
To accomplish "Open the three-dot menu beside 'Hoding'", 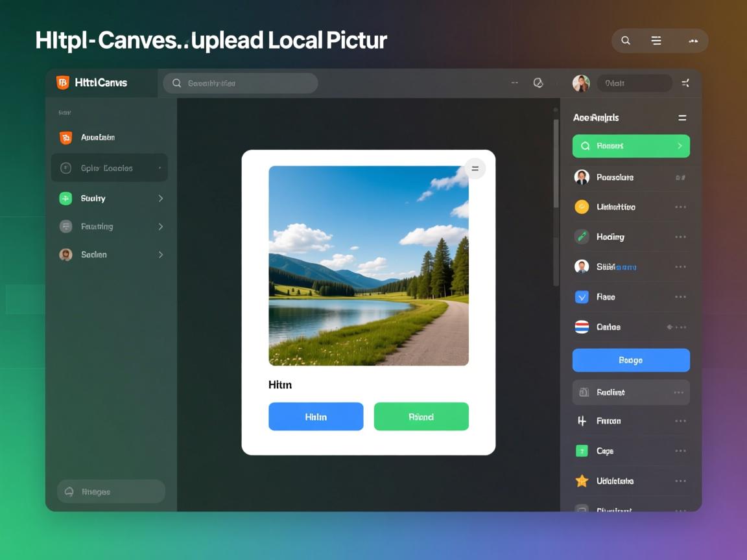I will 680,237.
